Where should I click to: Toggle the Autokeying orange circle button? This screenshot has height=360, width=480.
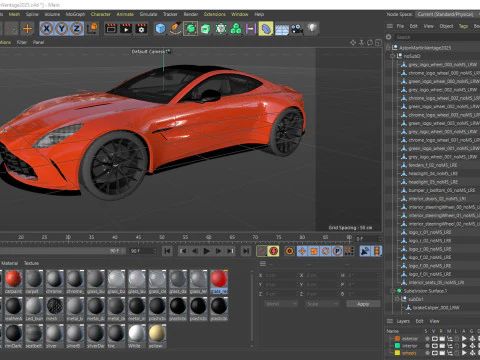tap(289, 251)
